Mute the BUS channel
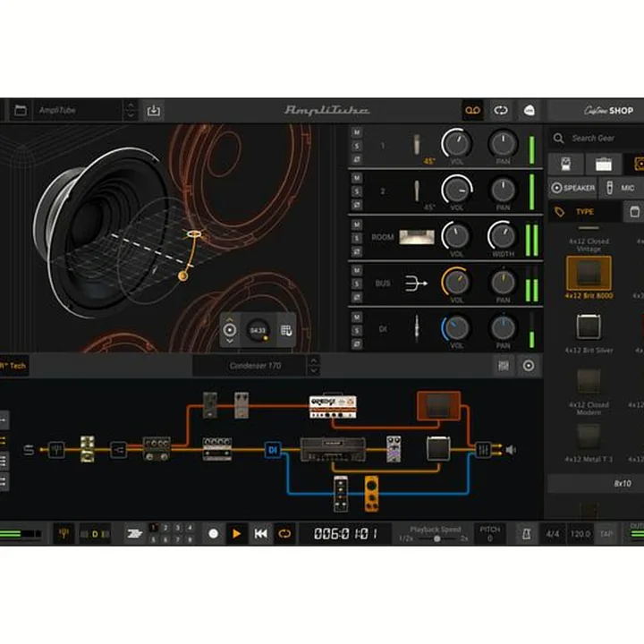The width and height of the screenshot is (644, 644). (357, 271)
